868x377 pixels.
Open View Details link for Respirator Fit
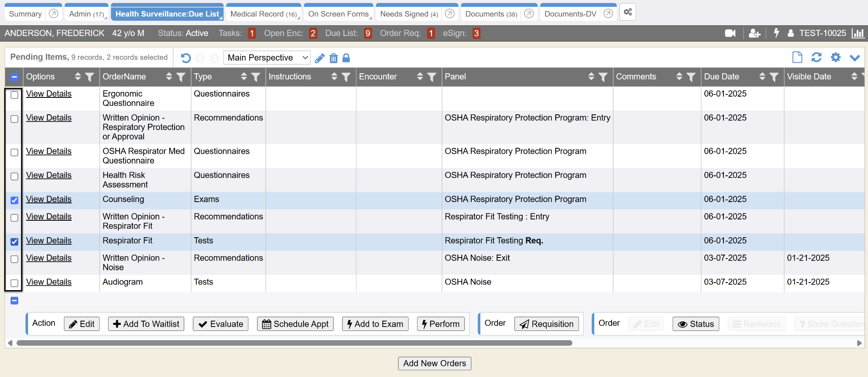pyautogui.click(x=49, y=241)
